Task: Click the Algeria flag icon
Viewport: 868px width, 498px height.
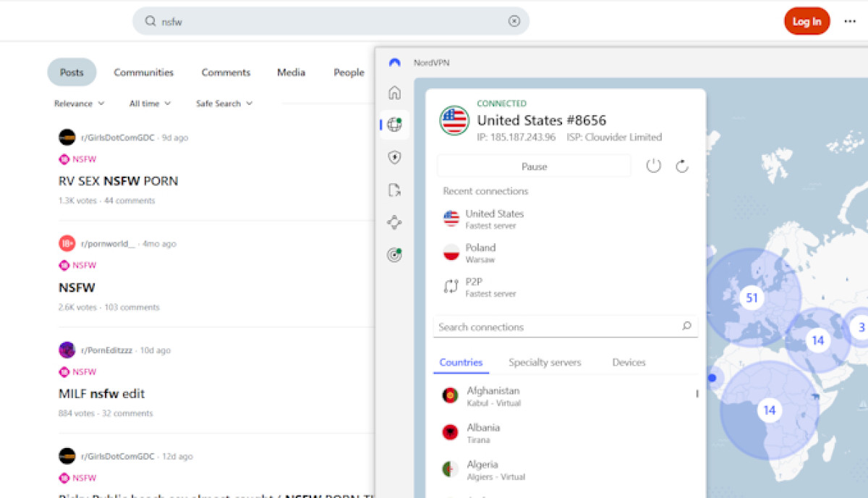Action: (x=450, y=470)
